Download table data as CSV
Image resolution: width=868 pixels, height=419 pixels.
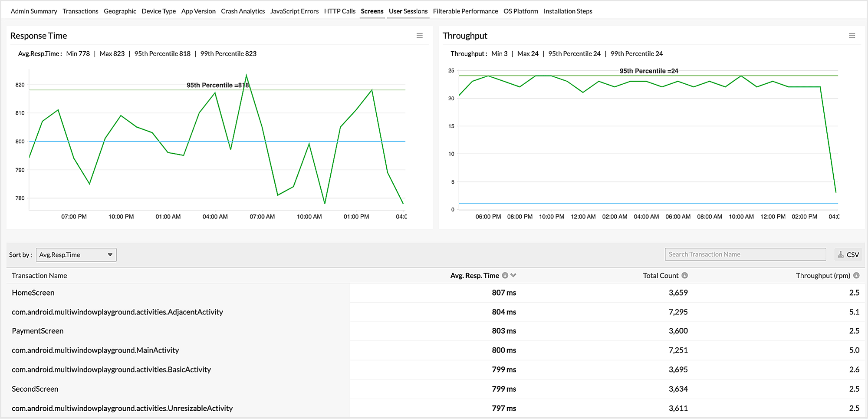[x=848, y=254]
